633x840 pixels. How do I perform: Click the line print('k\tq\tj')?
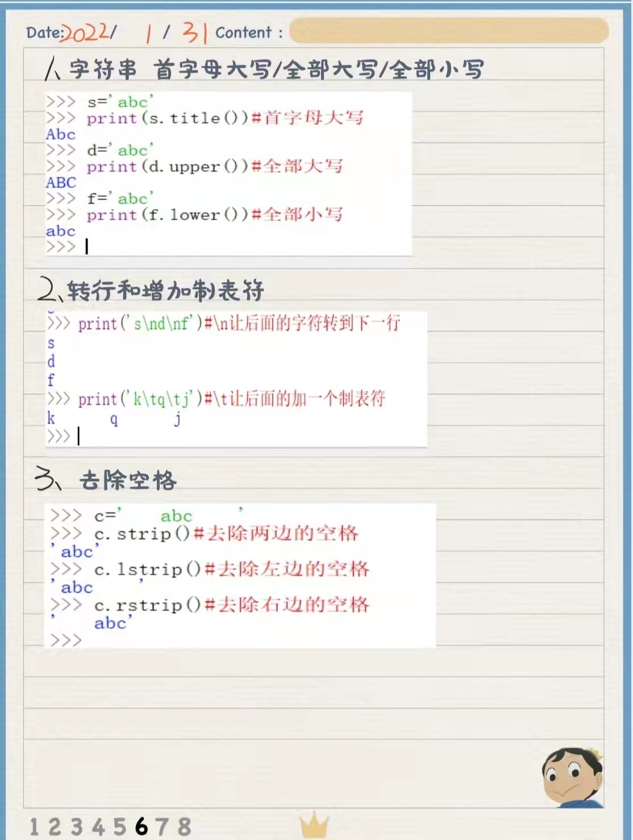(x=140, y=399)
